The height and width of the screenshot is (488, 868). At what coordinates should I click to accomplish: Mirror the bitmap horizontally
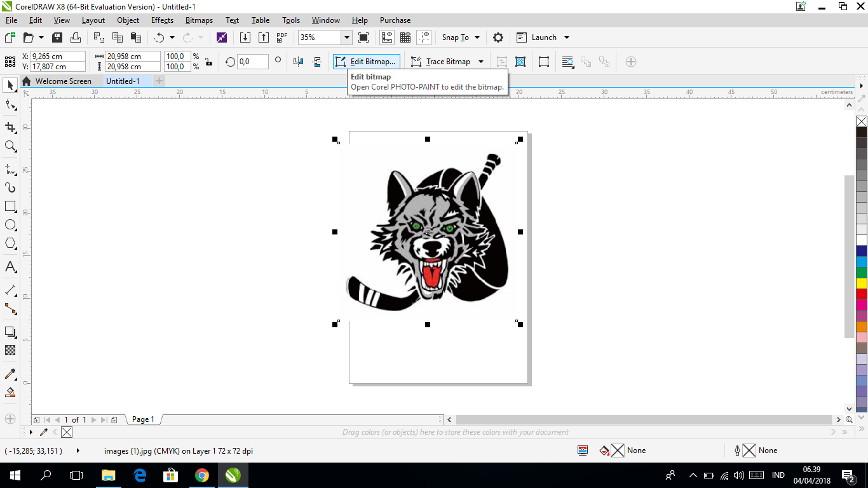(x=297, y=62)
